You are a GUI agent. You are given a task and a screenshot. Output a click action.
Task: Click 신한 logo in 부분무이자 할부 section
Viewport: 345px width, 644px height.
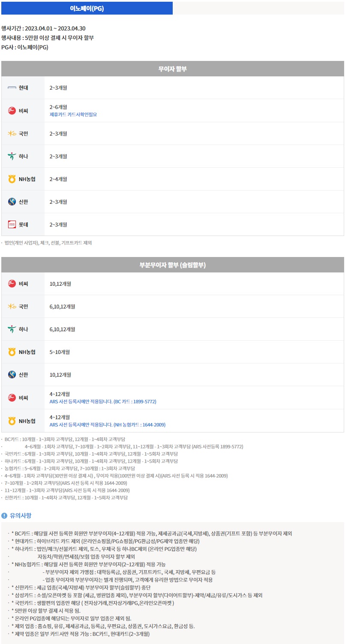pyautogui.click(x=12, y=375)
